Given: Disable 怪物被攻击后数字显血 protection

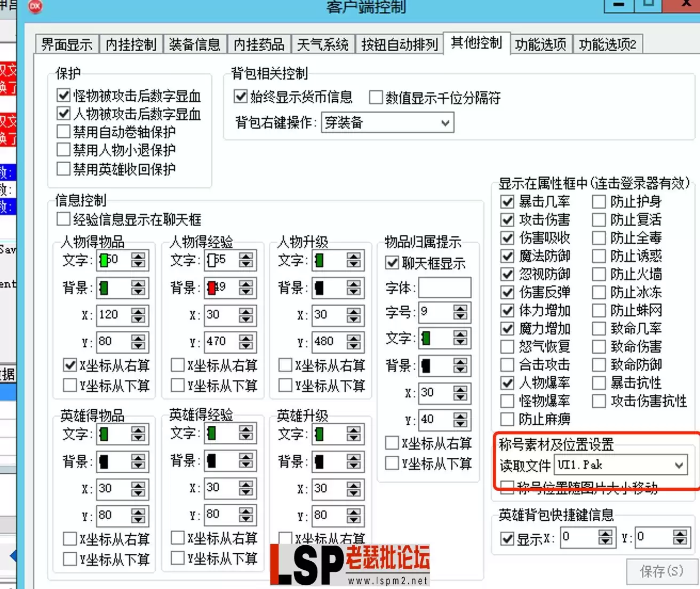Looking at the screenshot, I should [x=63, y=96].
